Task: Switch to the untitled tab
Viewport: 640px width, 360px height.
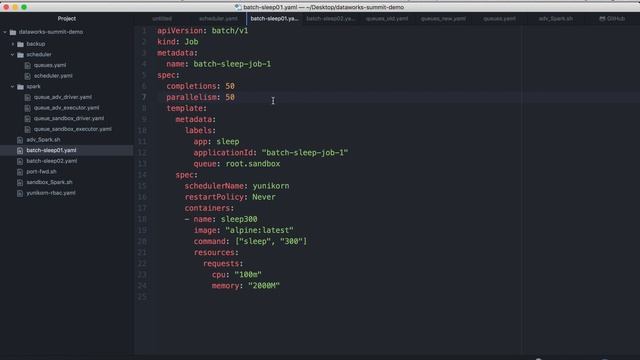Action: [162, 19]
